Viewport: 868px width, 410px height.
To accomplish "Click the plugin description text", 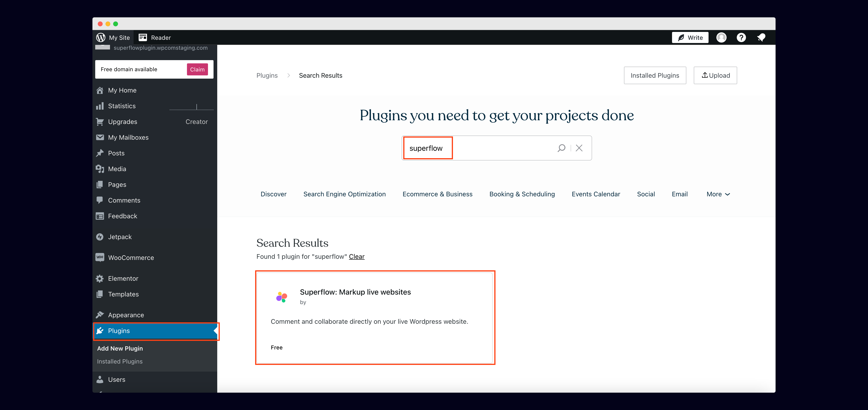I will (x=369, y=322).
